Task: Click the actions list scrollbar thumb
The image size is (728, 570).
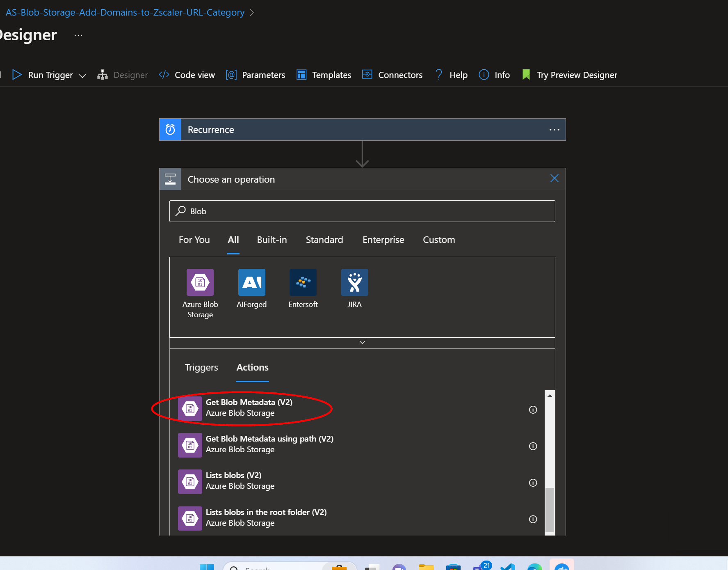Action: (550, 510)
